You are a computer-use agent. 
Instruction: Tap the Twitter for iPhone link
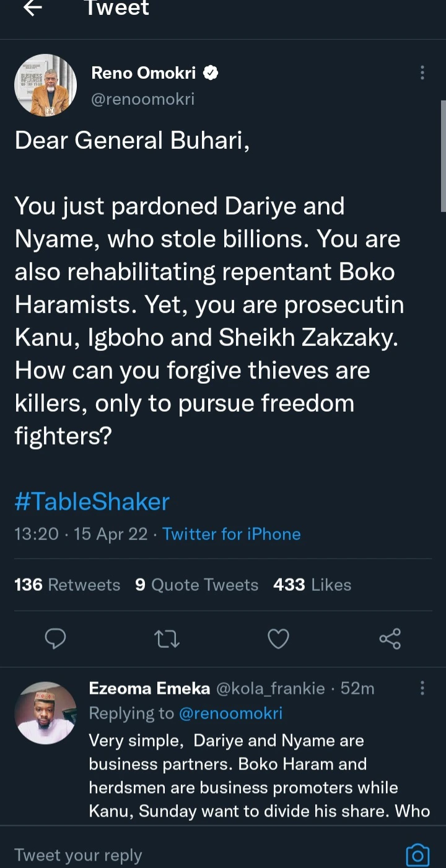(x=232, y=534)
